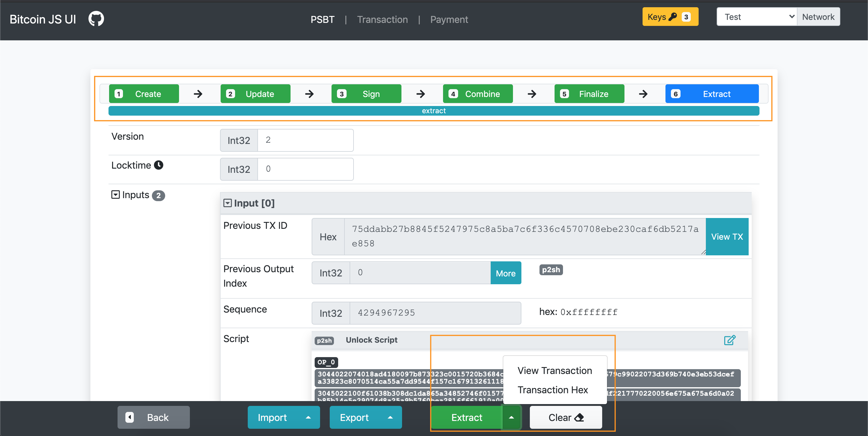Screen dimensions: 868x436
Task: Click the Unlock Script header label
Action: click(x=371, y=340)
